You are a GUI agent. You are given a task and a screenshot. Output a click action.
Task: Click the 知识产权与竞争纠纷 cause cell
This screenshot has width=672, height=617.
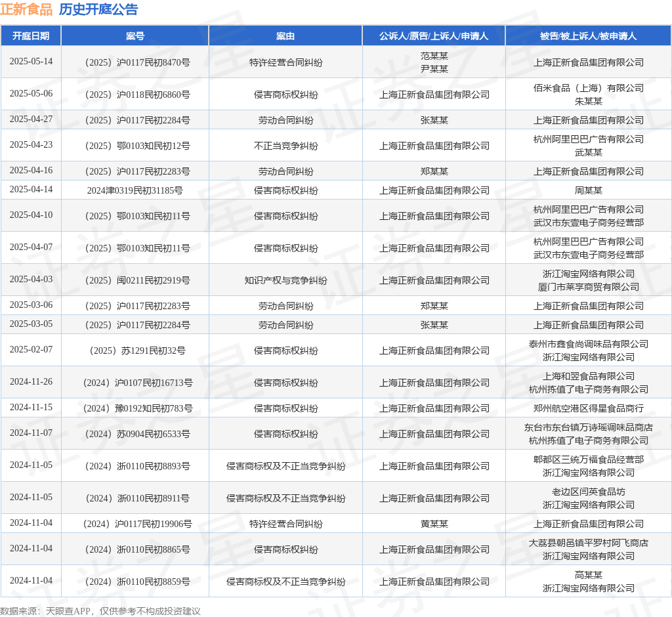point(286,280)
